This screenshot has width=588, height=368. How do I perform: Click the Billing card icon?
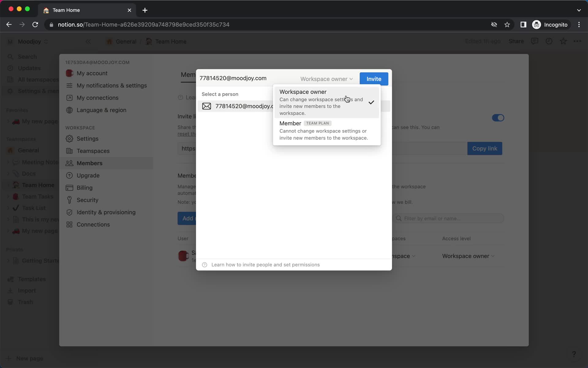[70, 188]
